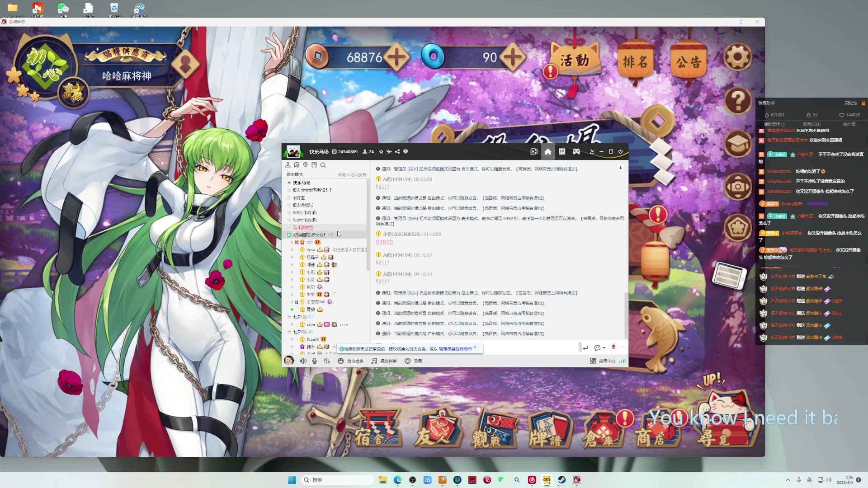Search channel members in YY
Screen dimensions: 868x488
[x=323, y=165]
